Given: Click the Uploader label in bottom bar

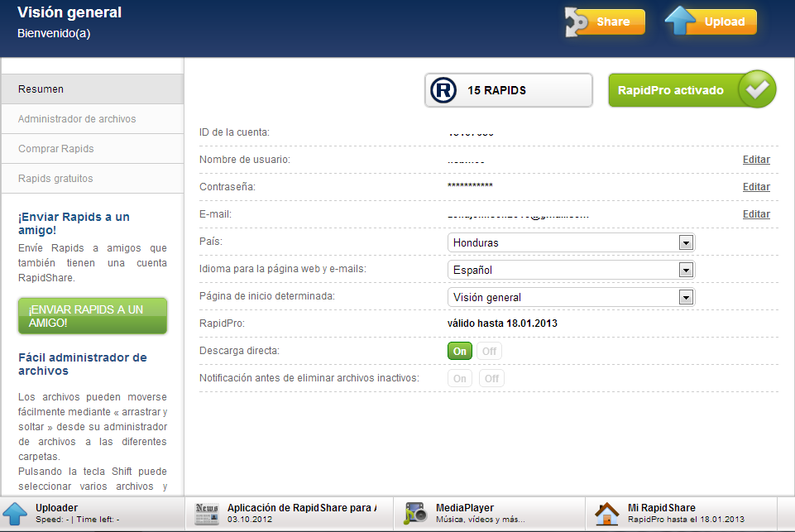Looking at the screenshot, I should [x=57, y=508].
